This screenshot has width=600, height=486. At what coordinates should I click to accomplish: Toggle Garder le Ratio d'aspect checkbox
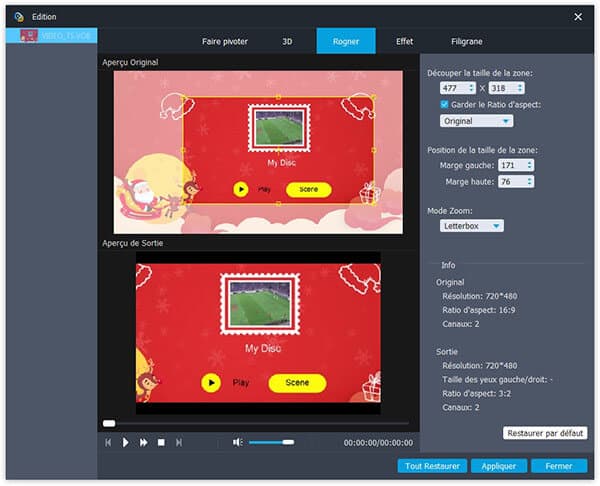tap(446, 104)
